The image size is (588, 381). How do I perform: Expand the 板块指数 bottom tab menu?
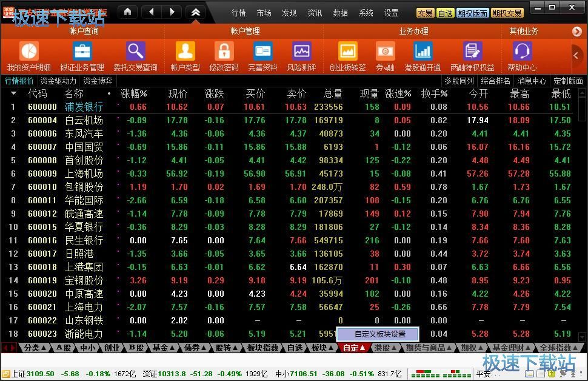click(x=262, y=348)
